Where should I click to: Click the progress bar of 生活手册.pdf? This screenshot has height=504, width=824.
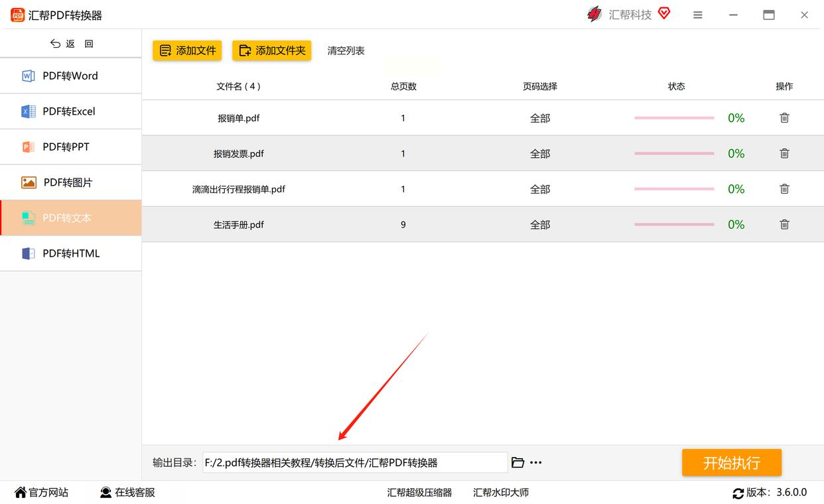tap(674, 224)
